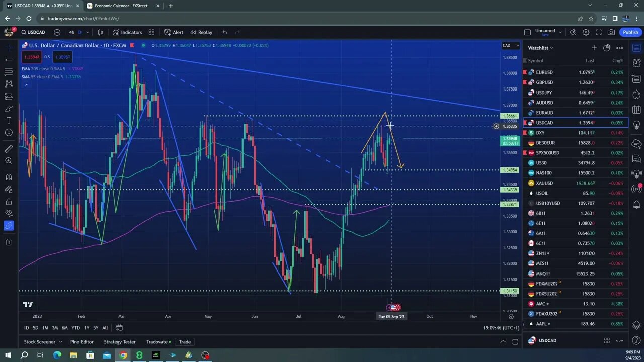Select the brush drawing tool

[9, 108]
